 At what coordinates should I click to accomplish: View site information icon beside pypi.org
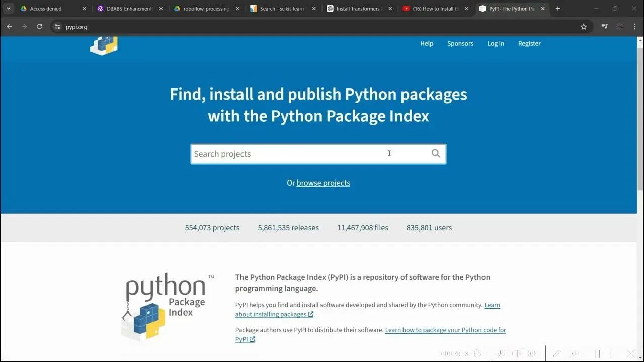57,27
